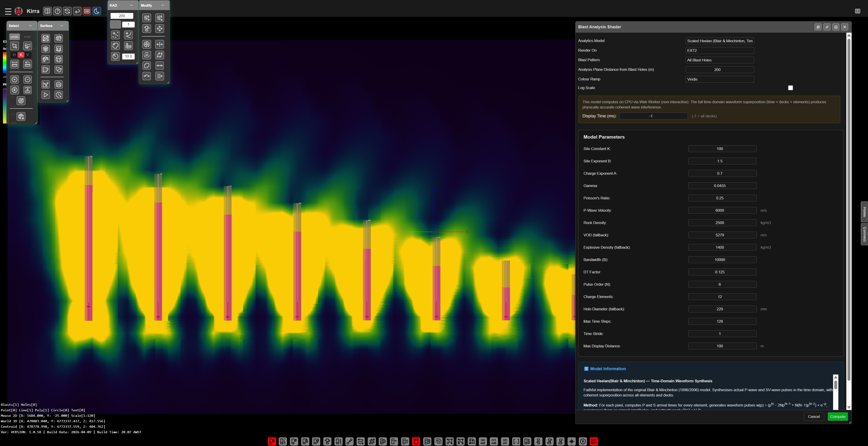
Task: Click the redo button
Action: 28,37
